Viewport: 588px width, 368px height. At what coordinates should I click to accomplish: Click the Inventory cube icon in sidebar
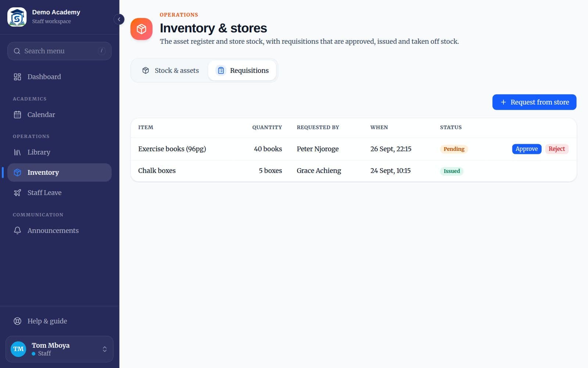click(x=17, y=173)
